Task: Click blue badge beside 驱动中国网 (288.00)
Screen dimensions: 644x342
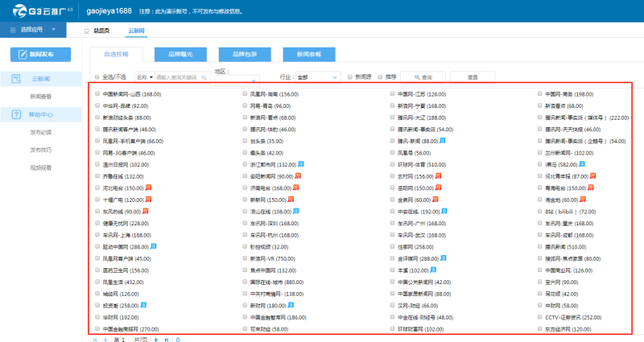Action: click(153, 246)
